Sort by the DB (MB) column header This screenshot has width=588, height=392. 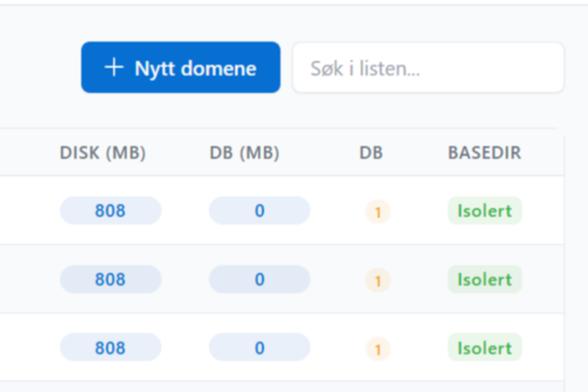245,154
